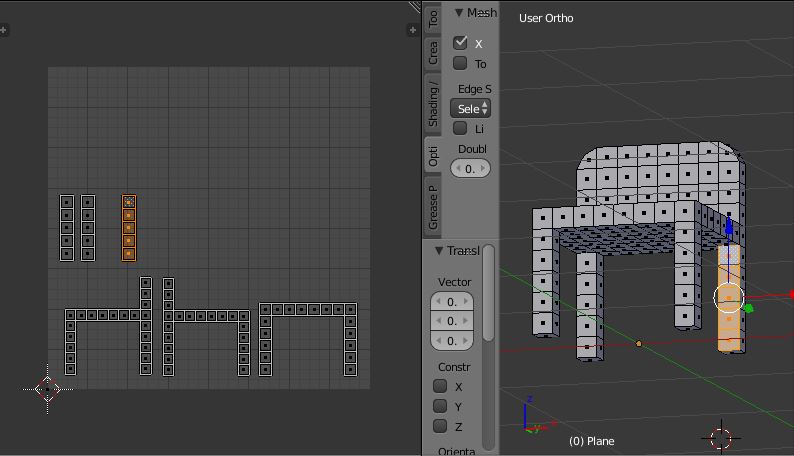Viewport: 794px width, 456px height.
Task: Enable the Constraint X axis checkbox
Action: tap(440, 386)
